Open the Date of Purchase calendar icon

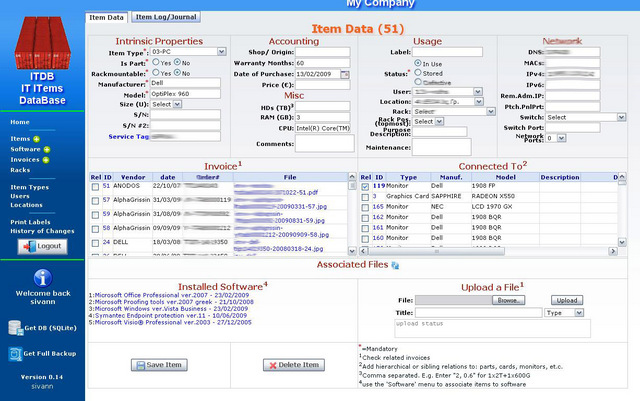point(345,74)
